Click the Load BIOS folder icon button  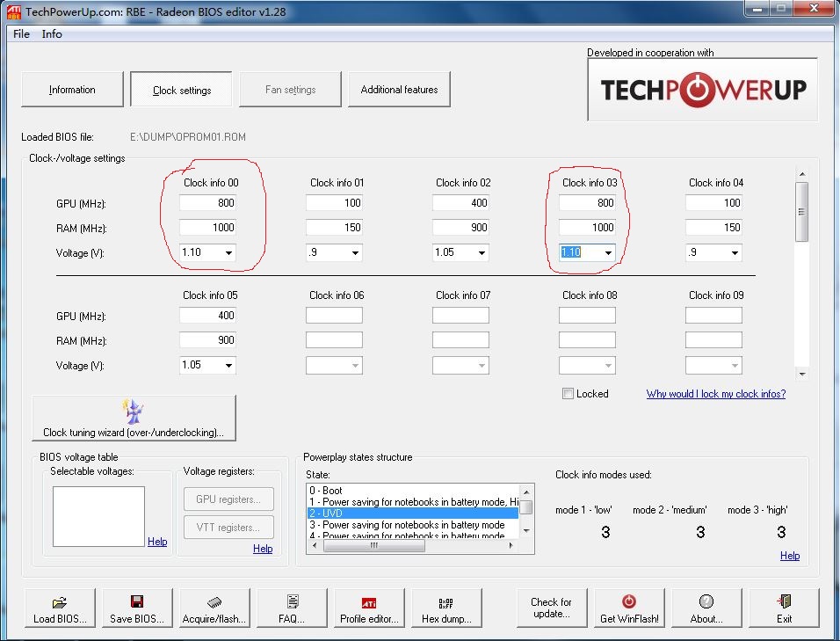[60, 608]
